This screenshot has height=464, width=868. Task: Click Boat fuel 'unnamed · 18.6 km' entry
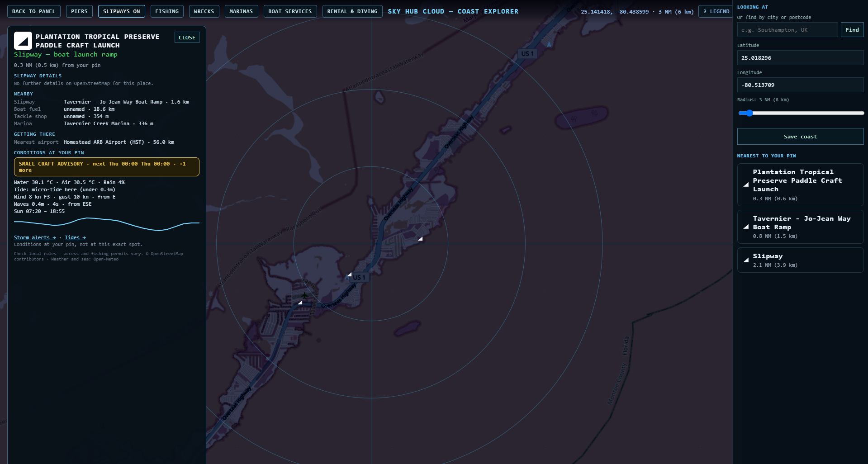point(89,109)
